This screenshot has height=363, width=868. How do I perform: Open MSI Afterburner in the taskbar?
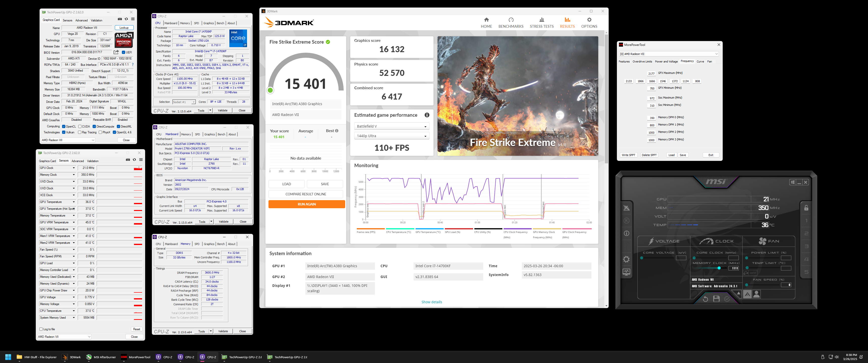(101, 357)
